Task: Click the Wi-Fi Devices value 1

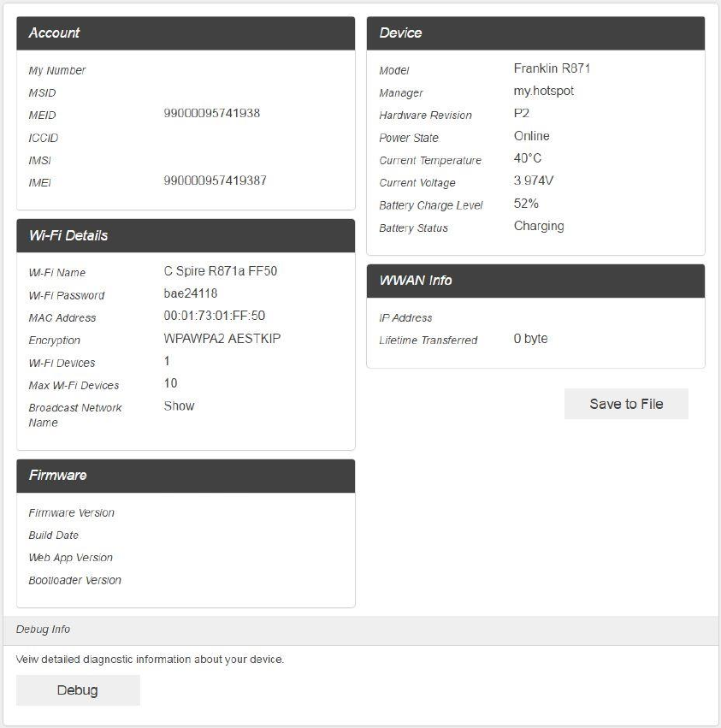Action: point(167,361)
